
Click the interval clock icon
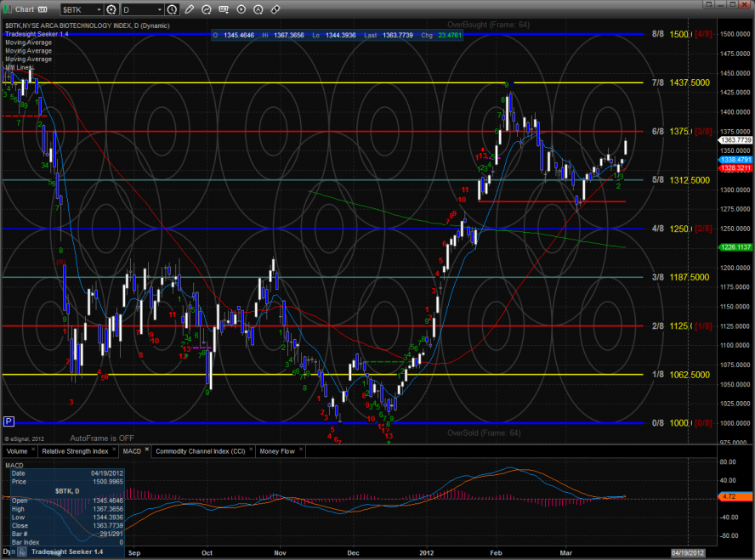point(173,9)
